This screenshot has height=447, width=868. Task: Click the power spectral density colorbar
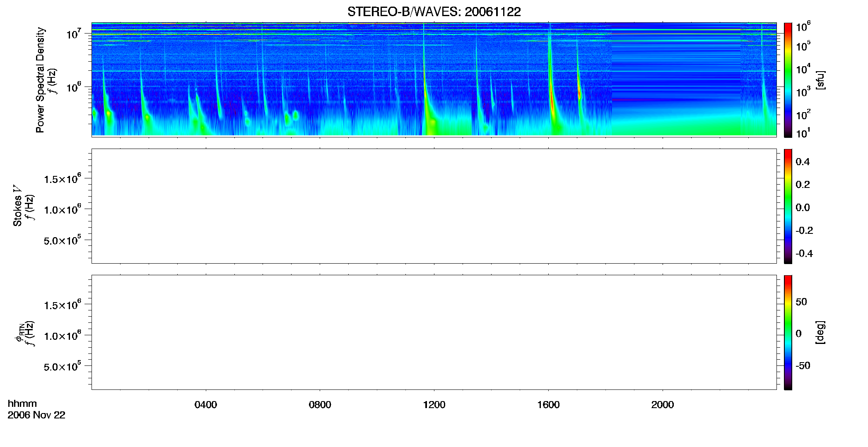coord(788,80)
